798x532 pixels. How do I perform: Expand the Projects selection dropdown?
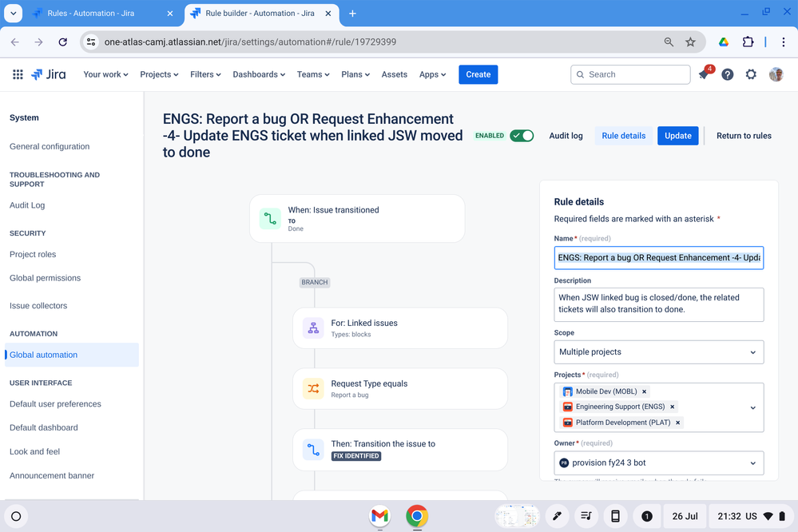pos(752,407)
